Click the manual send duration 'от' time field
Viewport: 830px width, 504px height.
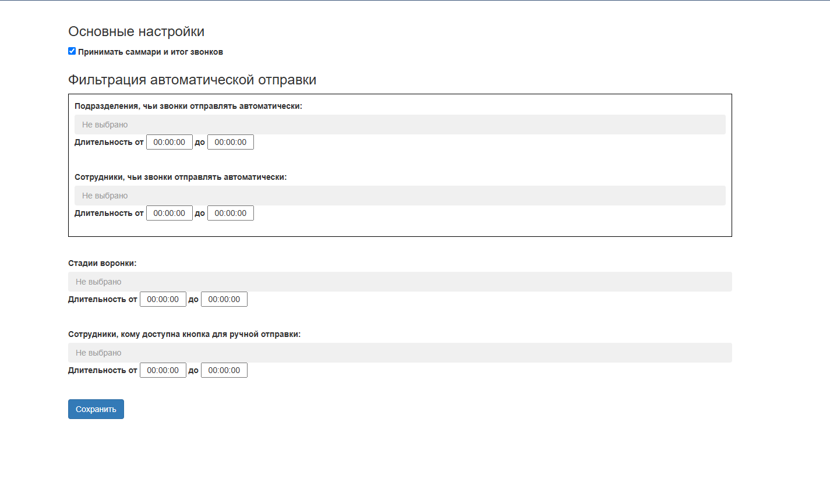(x=163, y=370)
